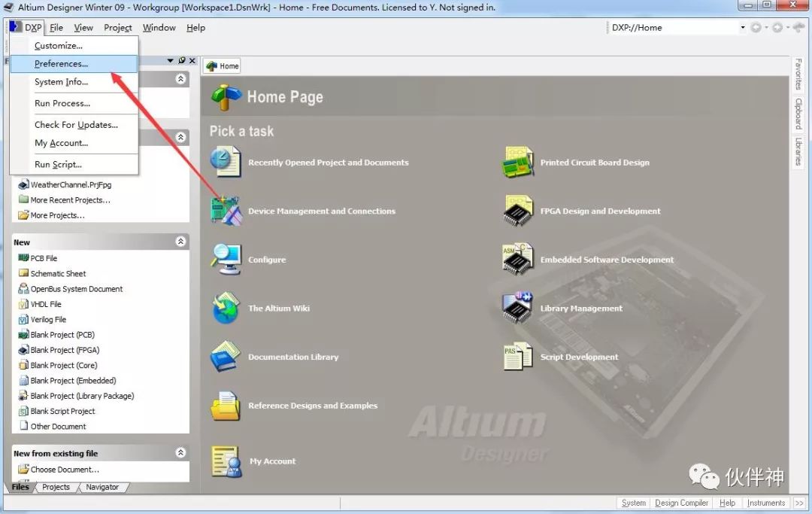Image resolution: width=812 pixels, height=514 pixels.
Task: Click the Other Document icon
Action: 23,426
